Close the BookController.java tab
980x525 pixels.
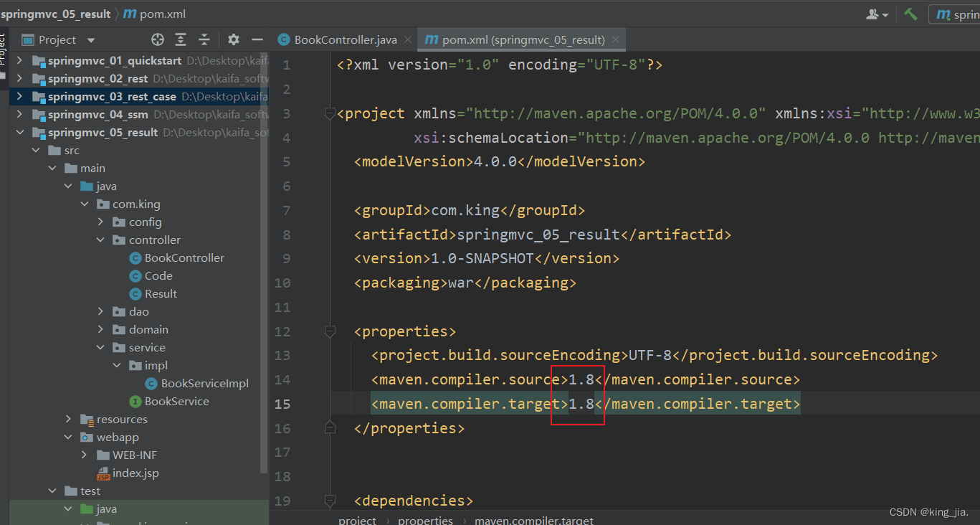[x=409, y=39]
